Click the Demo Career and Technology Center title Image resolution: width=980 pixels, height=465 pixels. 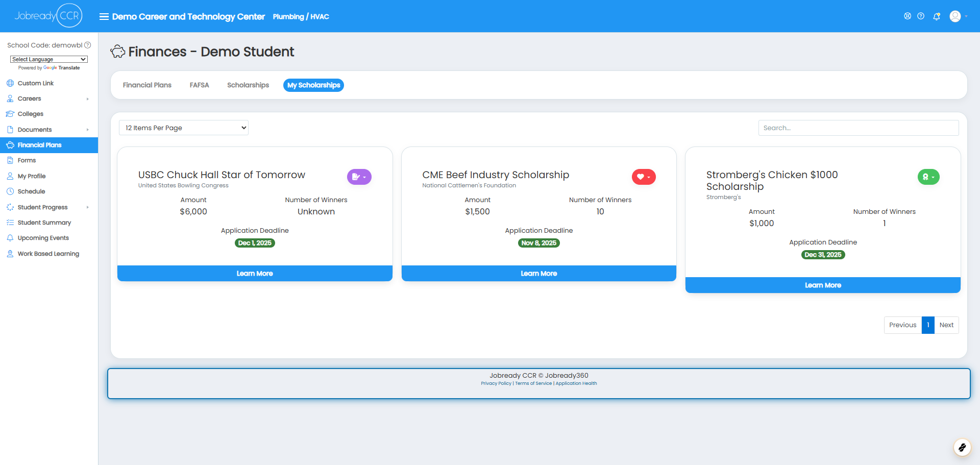pyautogui.click(x=188, y=17)
